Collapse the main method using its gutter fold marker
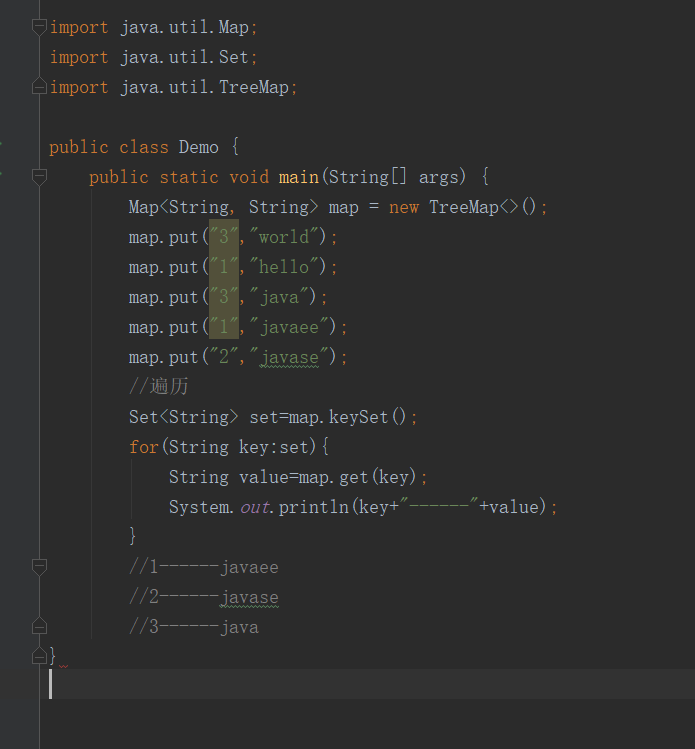Screen dimensions: 695x749 [x=39, y=177]
